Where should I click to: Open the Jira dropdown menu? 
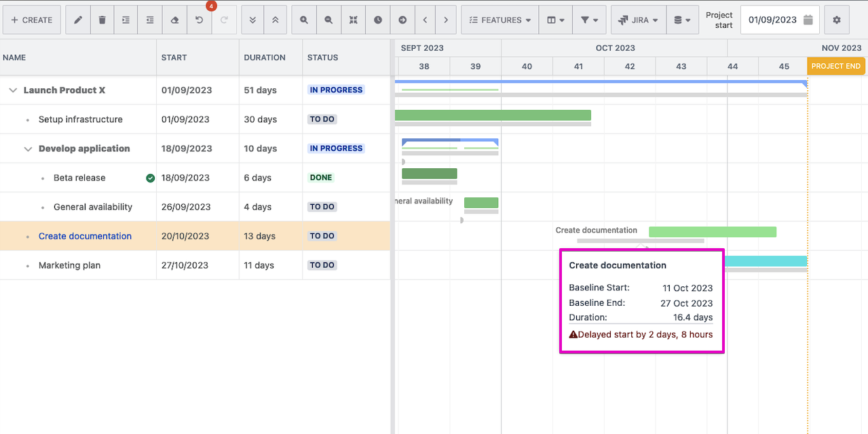point(638,20)
